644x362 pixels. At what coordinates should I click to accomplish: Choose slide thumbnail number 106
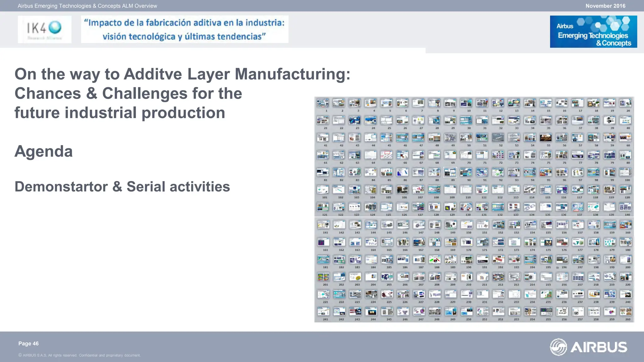[x=402, y=189]
